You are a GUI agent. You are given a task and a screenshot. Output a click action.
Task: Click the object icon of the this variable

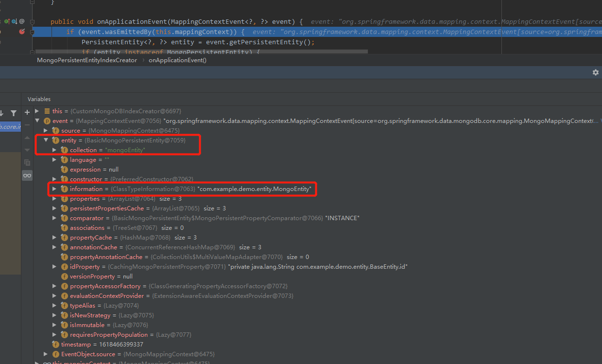(x=47, y=111)
